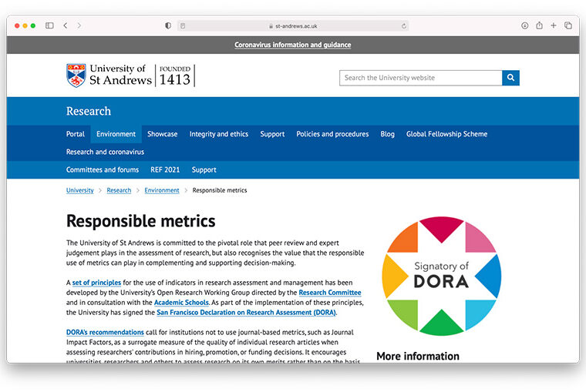Focus the Search the University website field

tap(420, 78)
